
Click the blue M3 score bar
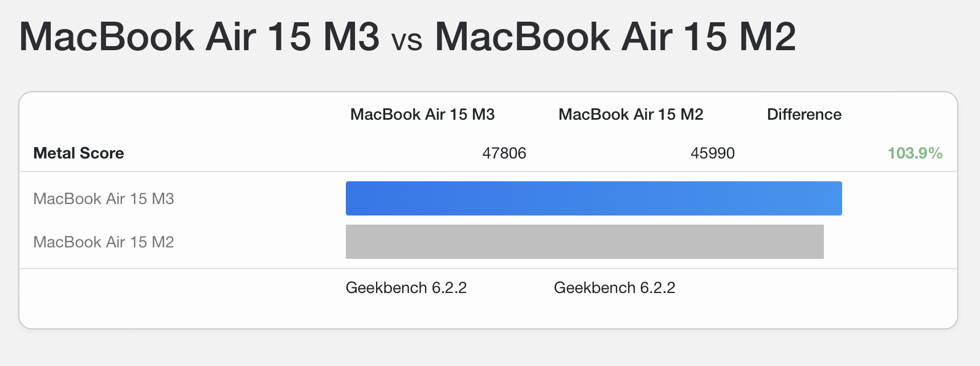[x=593, y=198]
